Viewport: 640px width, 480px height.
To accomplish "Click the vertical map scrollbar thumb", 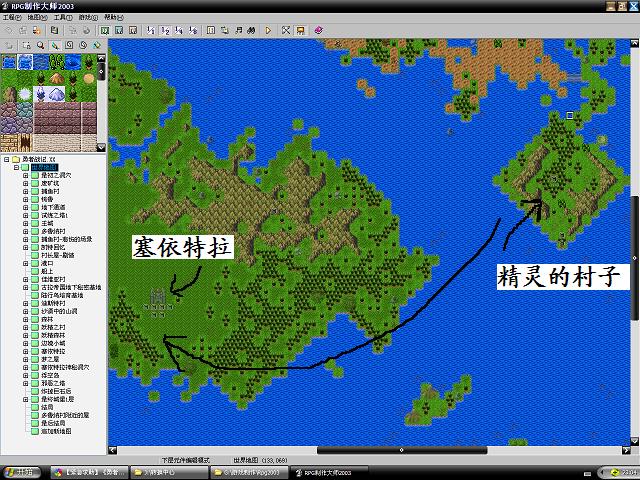I will [x=635, y=258].
